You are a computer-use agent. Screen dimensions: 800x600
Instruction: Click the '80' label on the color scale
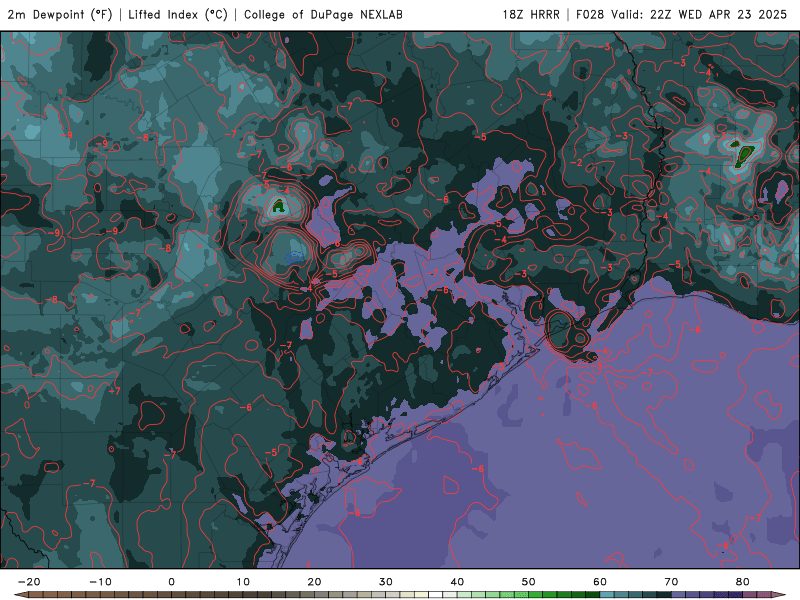point(743,582)
